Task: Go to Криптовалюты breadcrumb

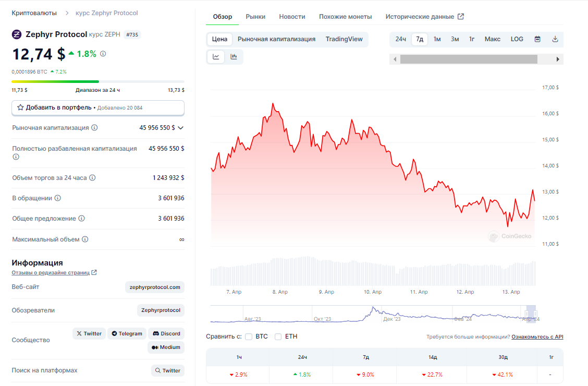Action: pyautogui.click(x=34, y=13)
